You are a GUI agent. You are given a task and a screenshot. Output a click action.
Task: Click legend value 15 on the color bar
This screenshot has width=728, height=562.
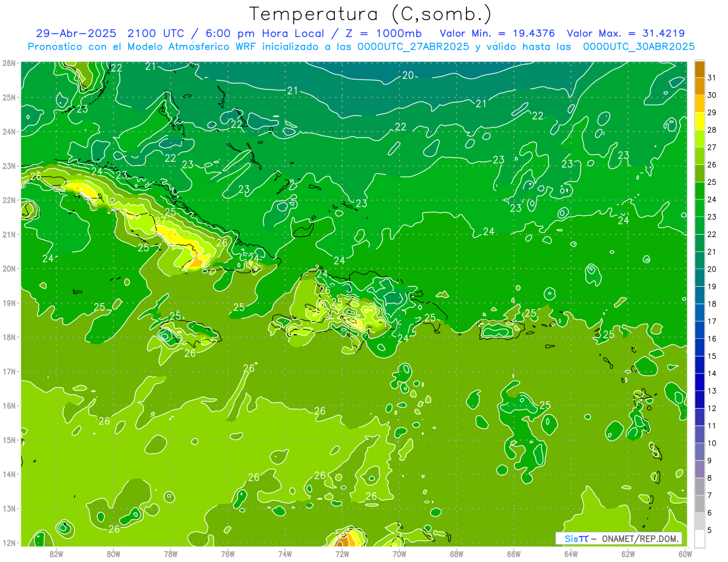pyautogui.click(x=712, y=356)
